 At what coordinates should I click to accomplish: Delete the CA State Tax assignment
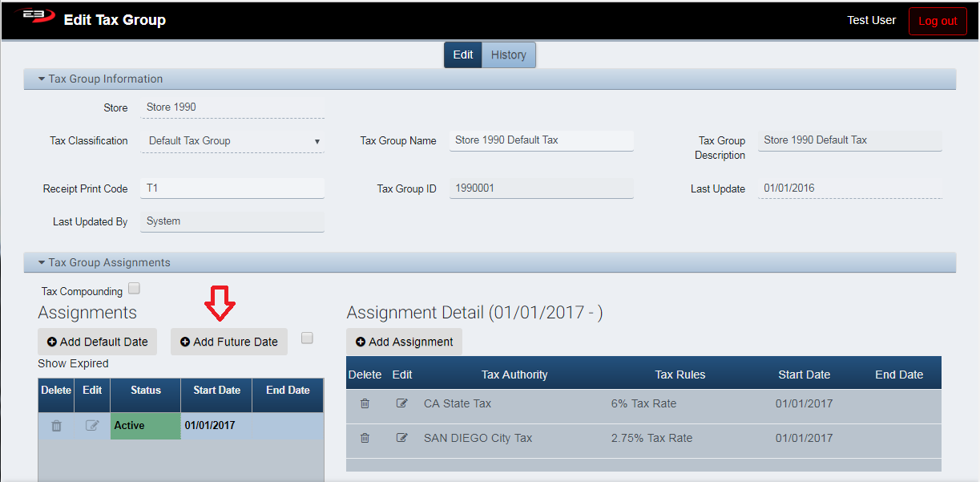coord(365,403)
